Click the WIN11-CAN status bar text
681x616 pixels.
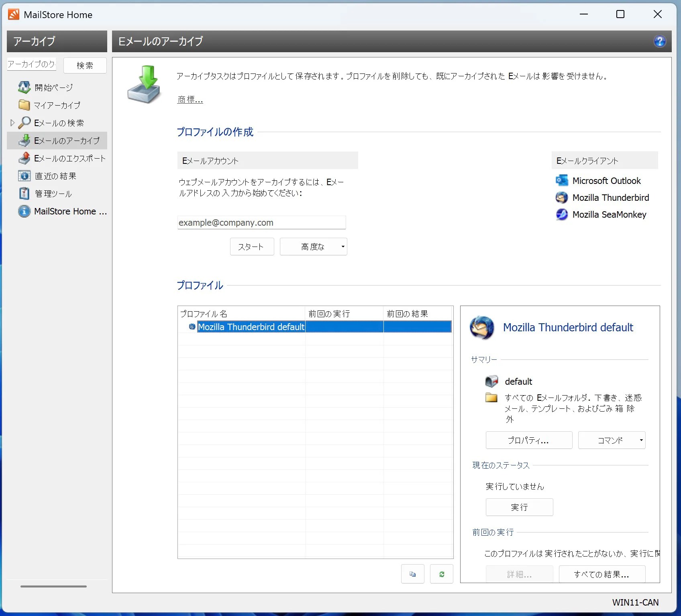(x=635, y=602)
